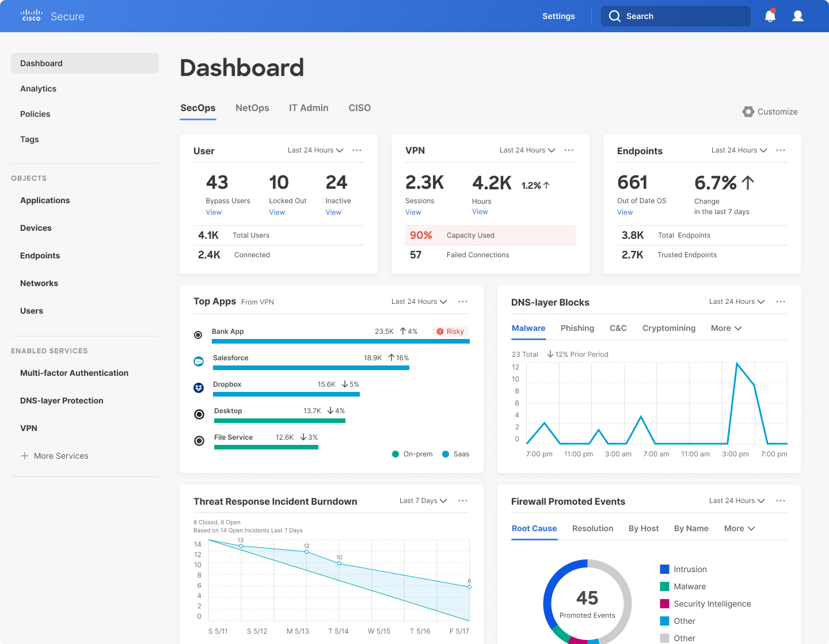
Task: Click the VPN 1.2% up arrow
Action: click(546, 185)
